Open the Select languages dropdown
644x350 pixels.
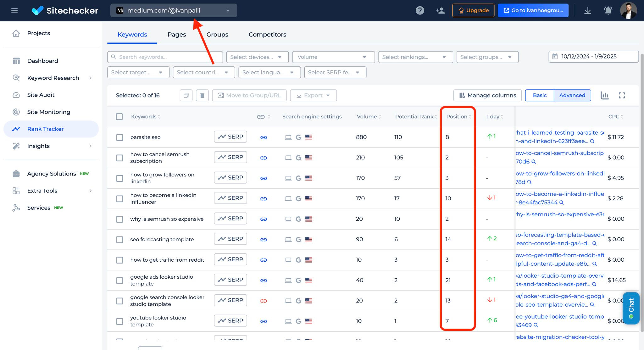tap(269, 72)
